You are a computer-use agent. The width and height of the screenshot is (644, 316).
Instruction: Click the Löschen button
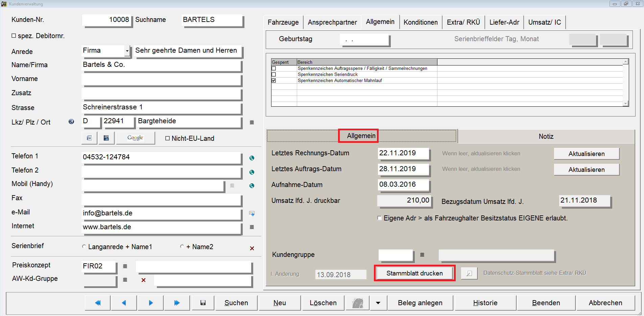(x=323, y=303)
